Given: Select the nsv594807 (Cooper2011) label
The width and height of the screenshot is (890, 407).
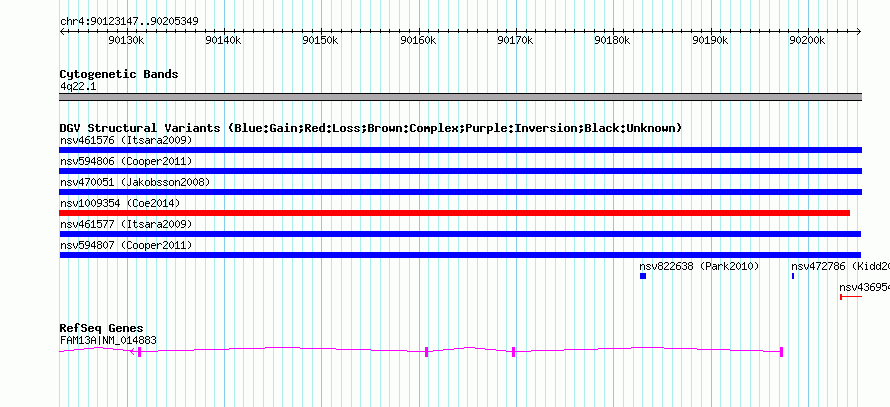Looking at the screenshot, I should (x=126, y=245).
